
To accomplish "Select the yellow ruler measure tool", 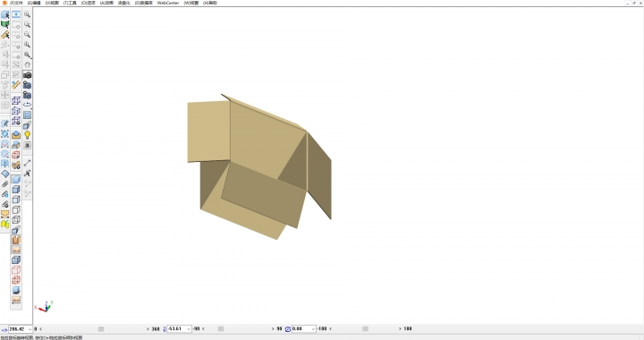I will (x=16, y=85).
